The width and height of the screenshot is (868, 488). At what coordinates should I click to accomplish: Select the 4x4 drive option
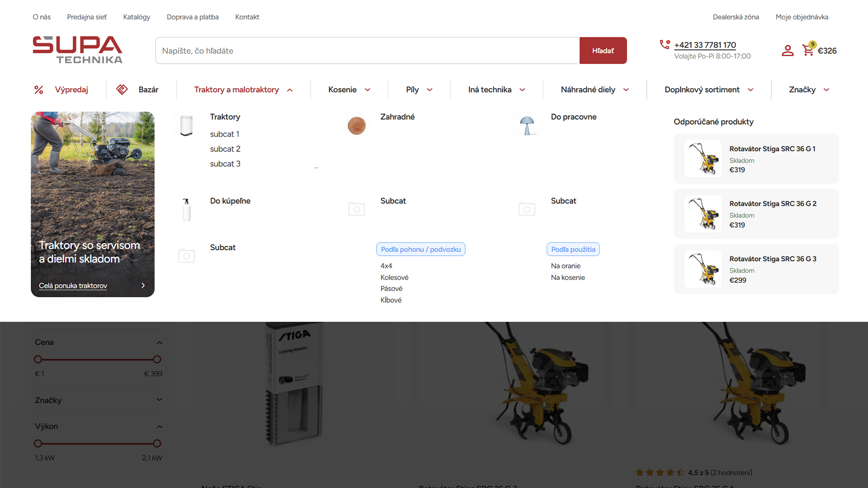387,266
